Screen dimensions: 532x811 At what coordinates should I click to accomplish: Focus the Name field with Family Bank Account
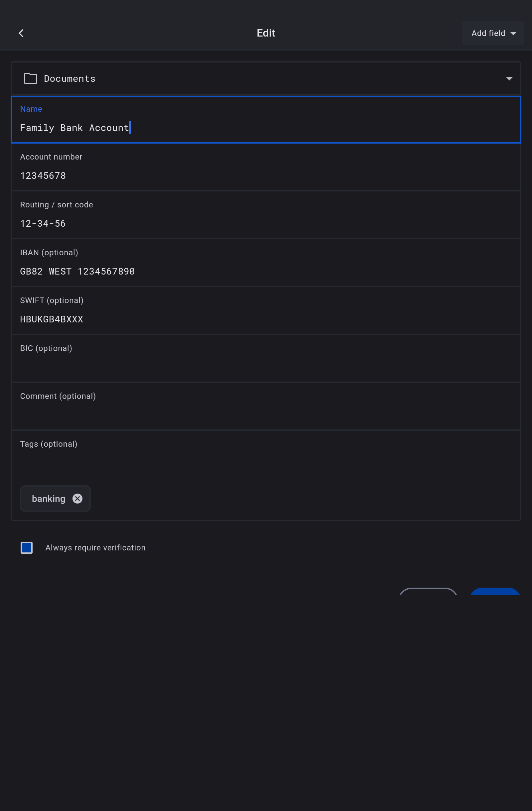266,128
